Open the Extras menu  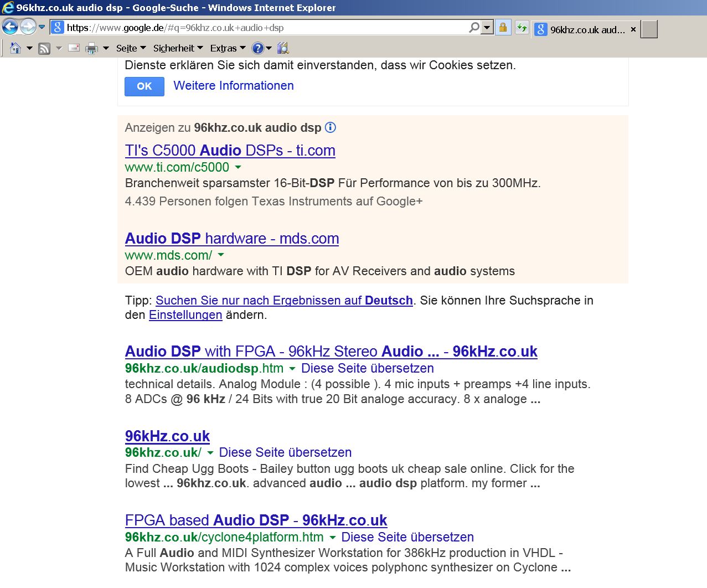(x=228, y=48)
